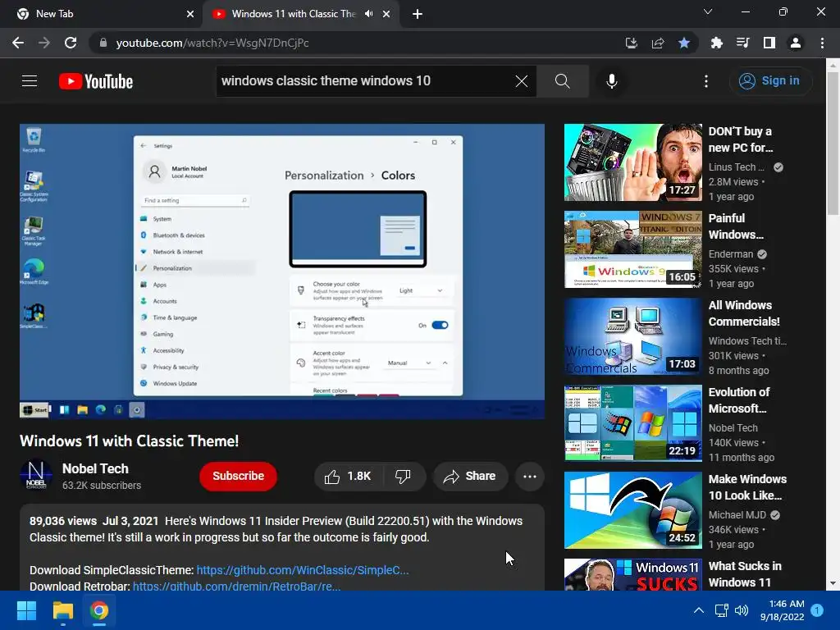The width and height of the screenshot is (840, 630).
Task: Go back with Chrome's back arrow
Action: coord(18,43)
